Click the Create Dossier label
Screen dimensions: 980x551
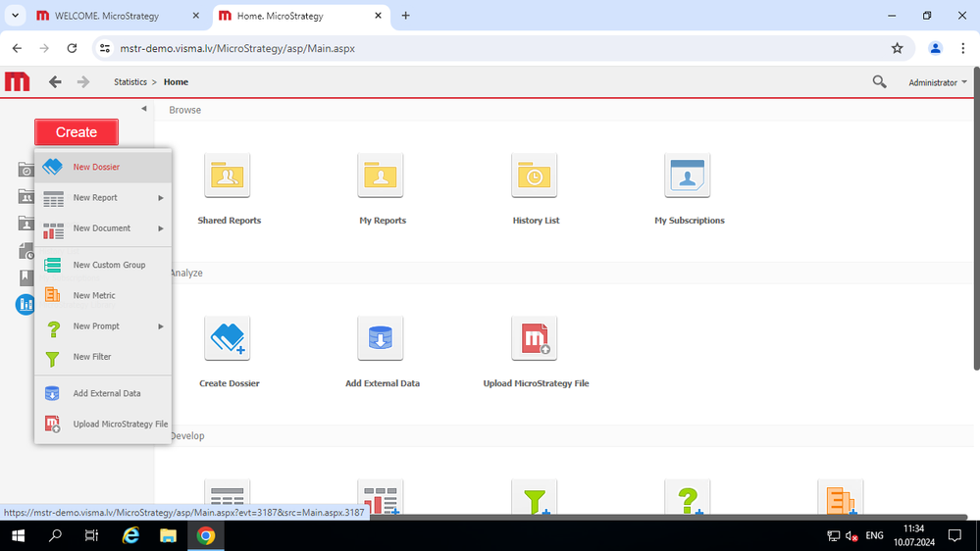click(x=230, y=383)
